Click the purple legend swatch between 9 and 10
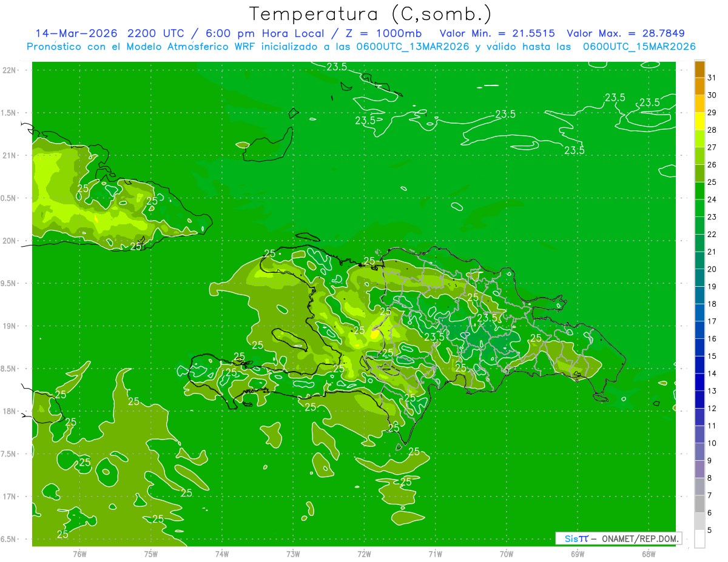728x562 pixels. point(699,452)
